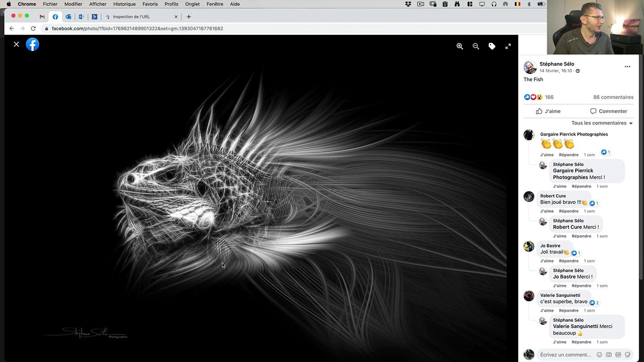Switch to the Gmail pinned tab
Image resolution: width=644 pixels, height=362 pixels.
point(42,17)
